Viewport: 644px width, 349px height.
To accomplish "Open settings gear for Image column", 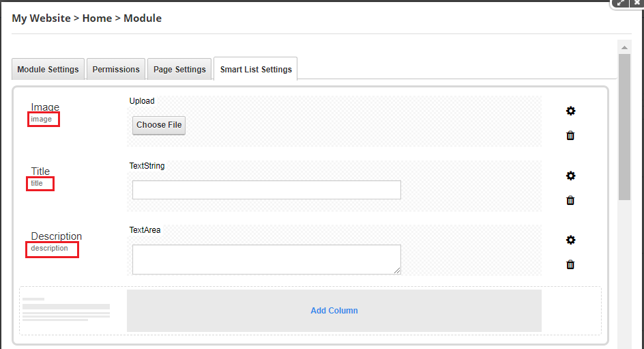I will click(x=570, y=111).
